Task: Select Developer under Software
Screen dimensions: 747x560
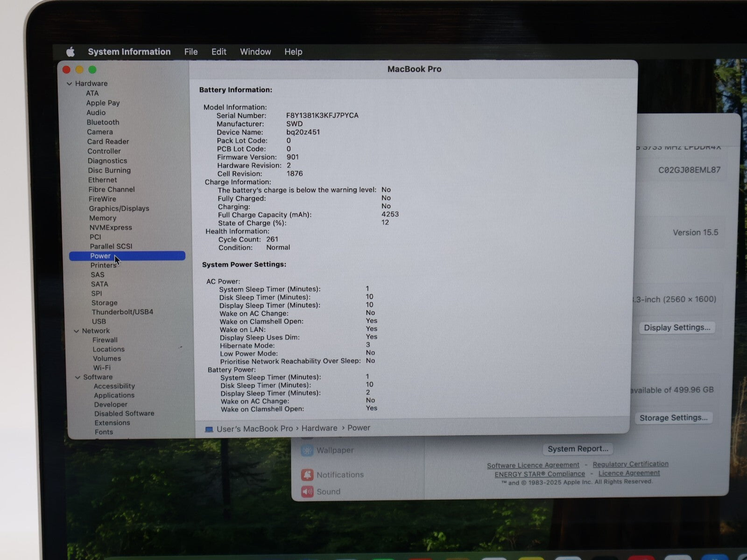Action: point(111,405)
